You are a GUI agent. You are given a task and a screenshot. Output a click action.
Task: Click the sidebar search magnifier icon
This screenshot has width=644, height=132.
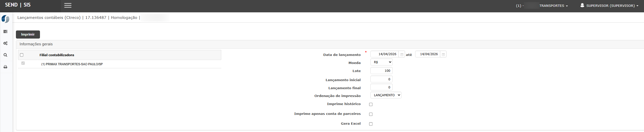[x=5, y=55]
